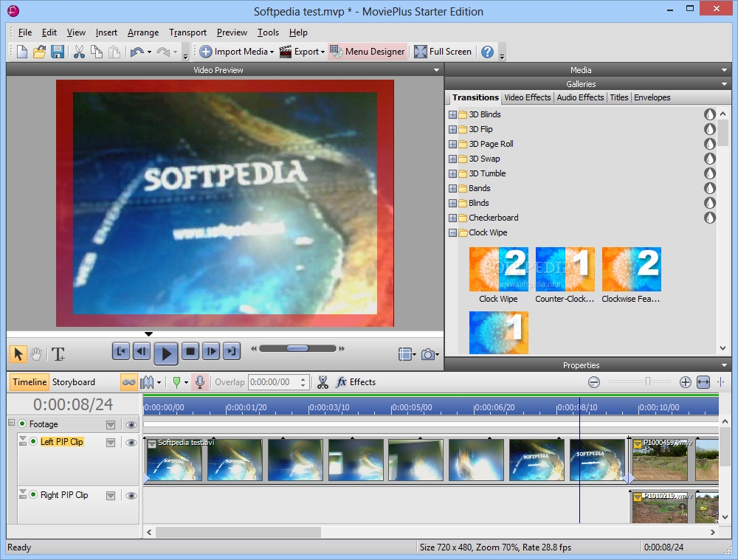The width and height of the screenshot is (738, 560).
Task: Toggle green enable dot of Left PIP Clip
Action: (x=33, y=441)
